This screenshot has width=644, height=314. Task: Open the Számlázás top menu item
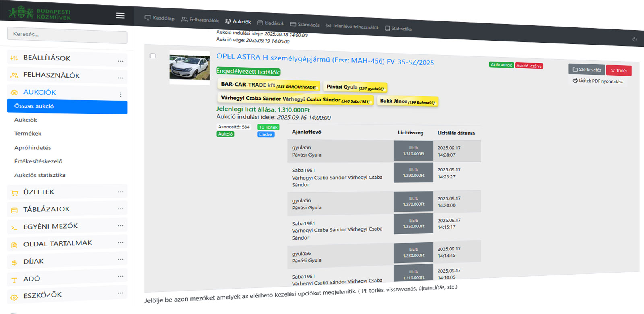tap(305, 25)
